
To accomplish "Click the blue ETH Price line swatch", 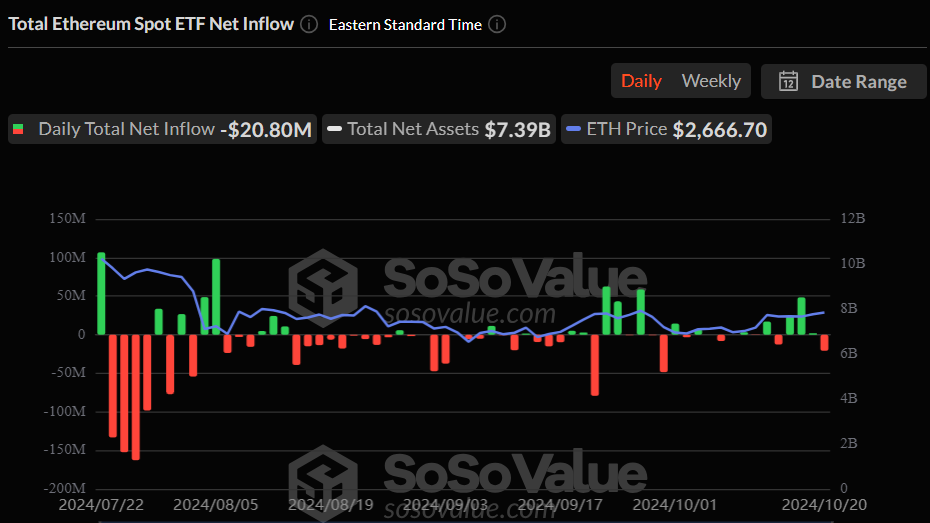I will 574,129.
